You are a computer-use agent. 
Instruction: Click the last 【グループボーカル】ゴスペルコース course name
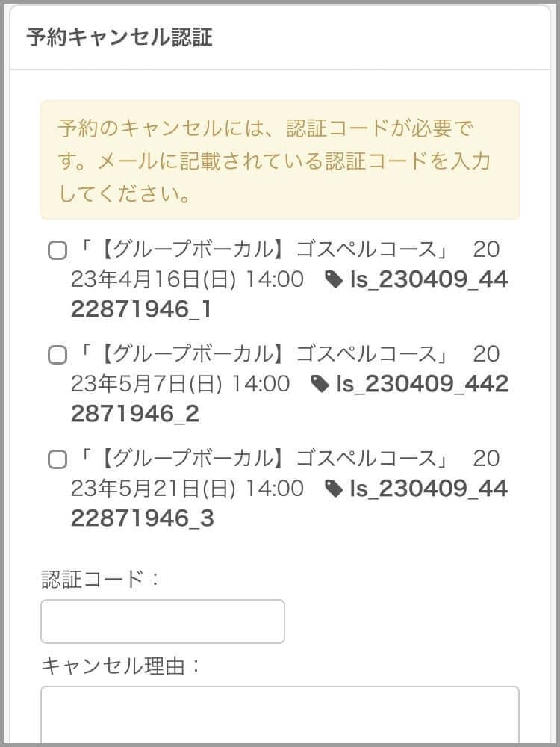coord(265,459)
